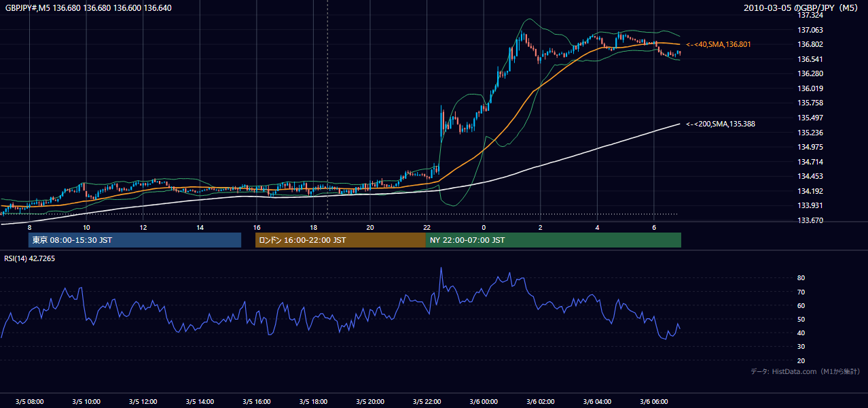
Task: Click the 3/5 20:00 time axis label
Action: click(369, 401)
